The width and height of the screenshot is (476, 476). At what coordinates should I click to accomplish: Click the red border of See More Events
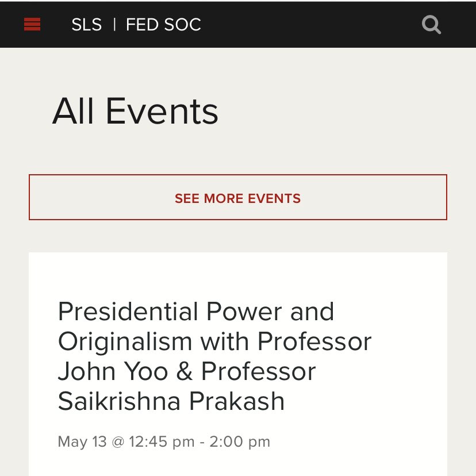click(x=238, y=175)
